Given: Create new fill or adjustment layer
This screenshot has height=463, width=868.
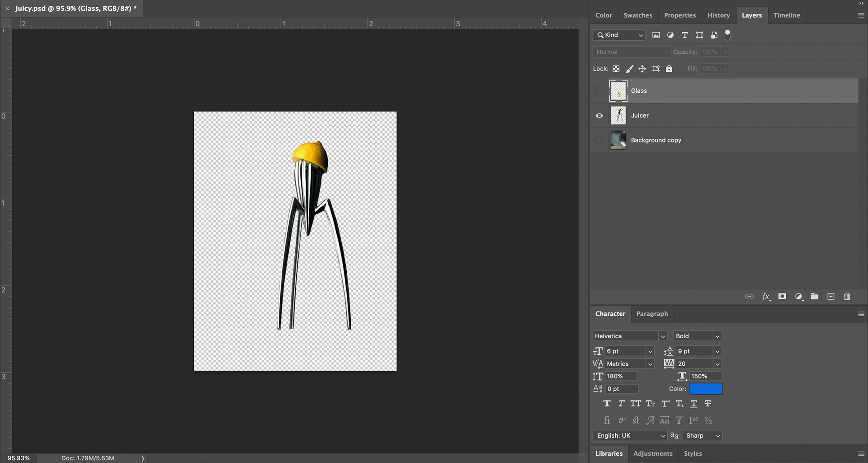Looking at the screenshot, I should (799, 297).
